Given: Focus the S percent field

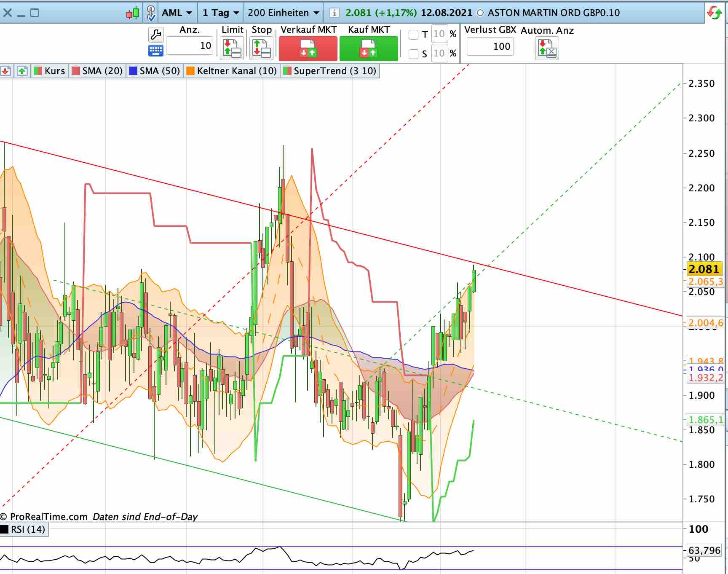Looking at the screenshot, I should click(439, 54).
